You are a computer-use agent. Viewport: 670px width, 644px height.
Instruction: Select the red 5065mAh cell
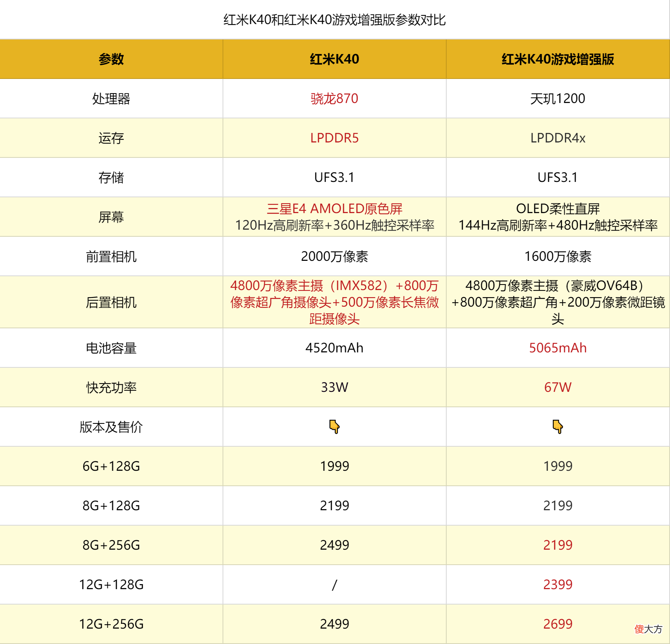coord(558,348)
